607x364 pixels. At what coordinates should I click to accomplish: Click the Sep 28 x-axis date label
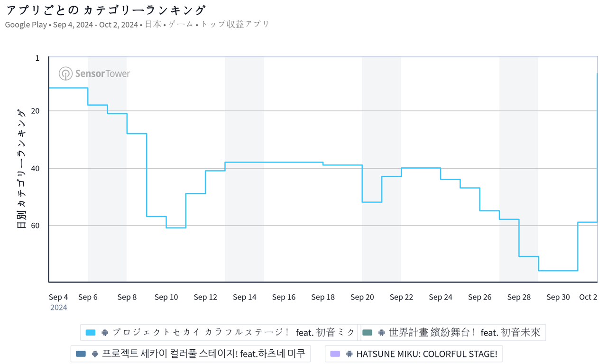point(519,297)
